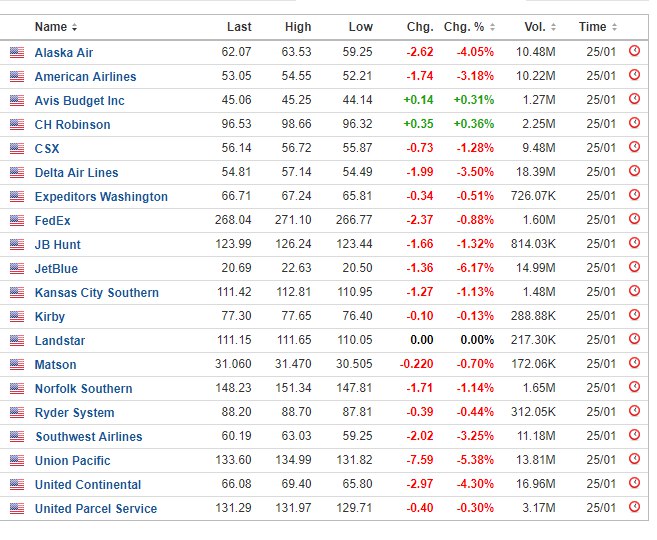Click the clock icon in Kansas City Southern row
This screenshot has width=657, height=540.
[634, 291]
